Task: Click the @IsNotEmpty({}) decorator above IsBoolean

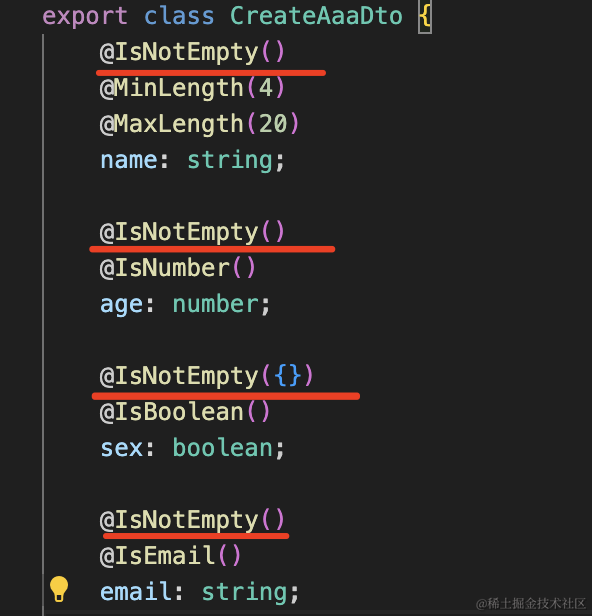Action: (x=207, y=376)
